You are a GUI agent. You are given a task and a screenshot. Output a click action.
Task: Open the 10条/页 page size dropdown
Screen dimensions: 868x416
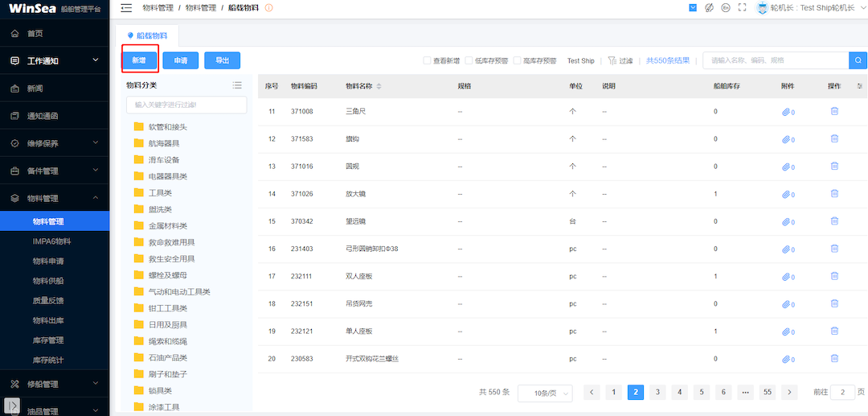tap(545, 393)
